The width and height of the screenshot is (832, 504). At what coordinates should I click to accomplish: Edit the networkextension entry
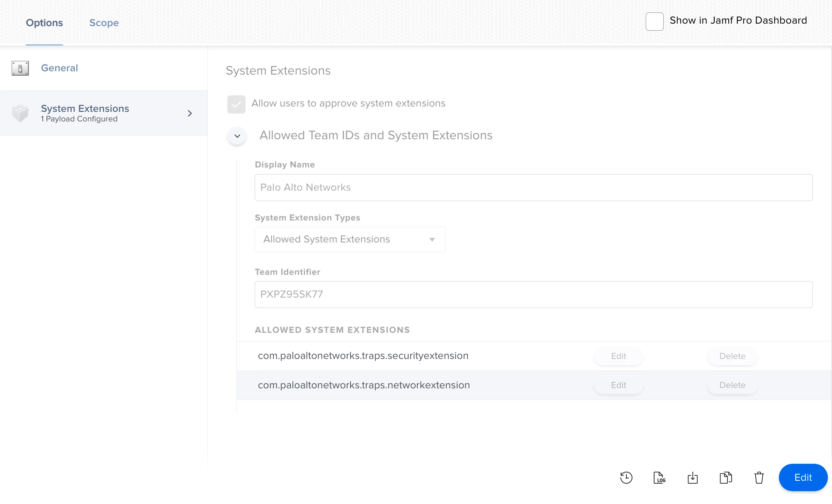coord(618,385)
